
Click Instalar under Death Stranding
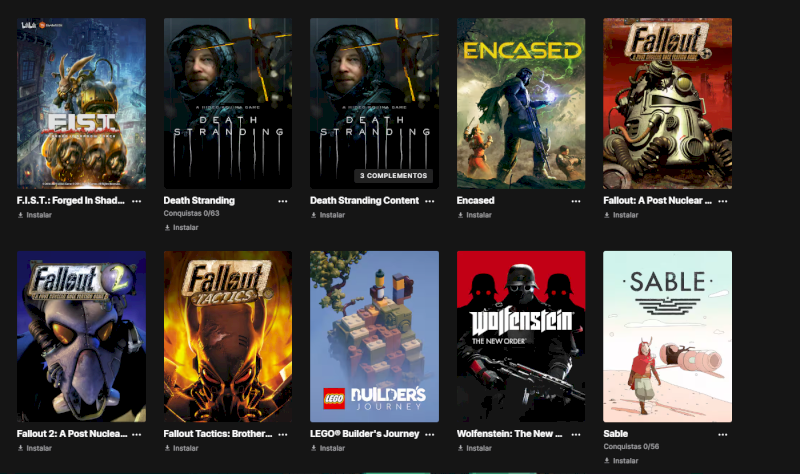click(x=181, y=228)
